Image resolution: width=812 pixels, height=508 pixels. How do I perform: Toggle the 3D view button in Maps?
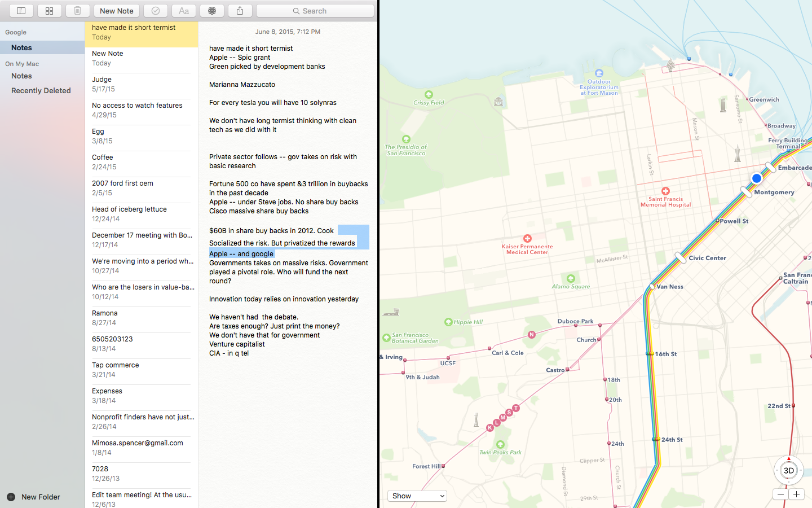click(x=789, y=471)
